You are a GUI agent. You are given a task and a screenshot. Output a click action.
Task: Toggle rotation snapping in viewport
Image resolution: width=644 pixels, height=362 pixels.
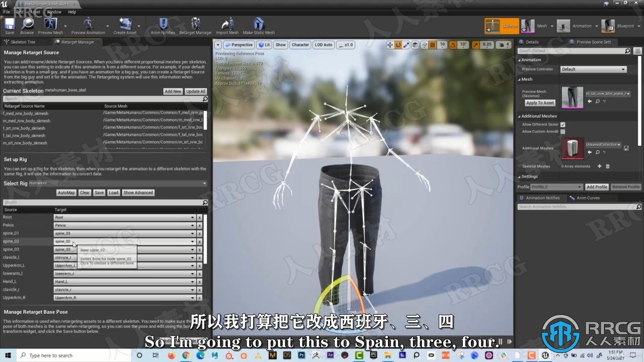[x=453, y=45]
